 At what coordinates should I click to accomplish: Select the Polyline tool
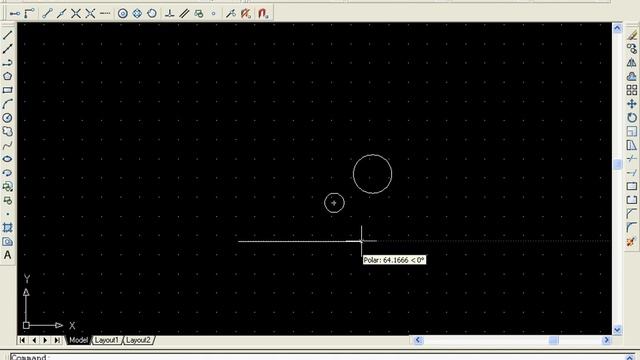pos(7,62)
